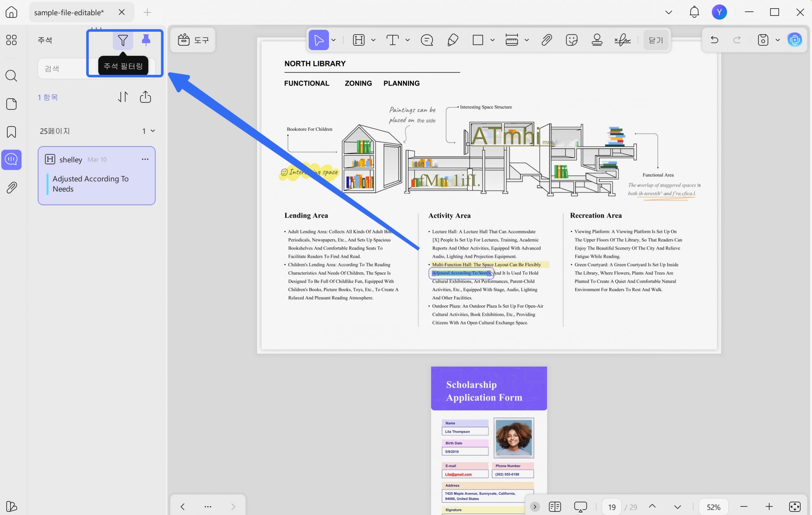Open the Y user account avatar
This screenshot has width=812, height=515.
(x=719, y=12)
